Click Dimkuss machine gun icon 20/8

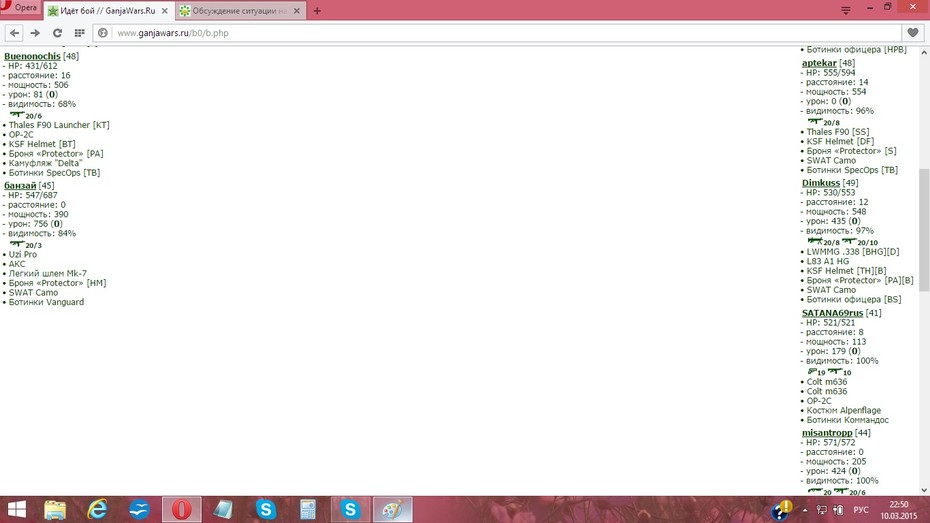tap(815, 241)
